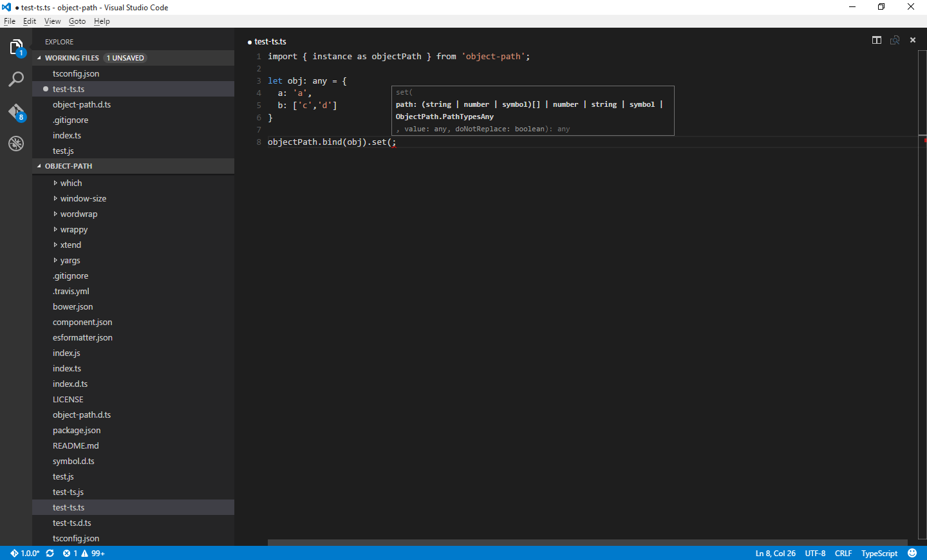927x560 pixels.
Task: Change language mode from TypeScript
Action: coord(879,553)
